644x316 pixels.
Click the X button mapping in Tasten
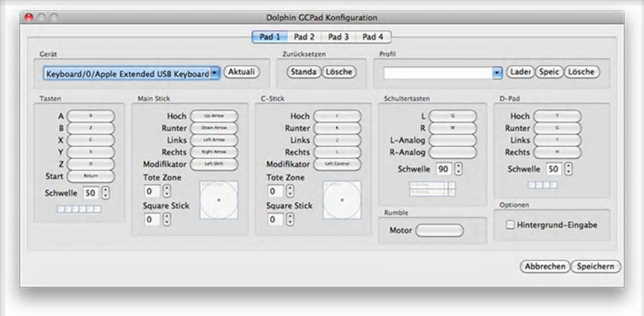[x=91, y=140]
